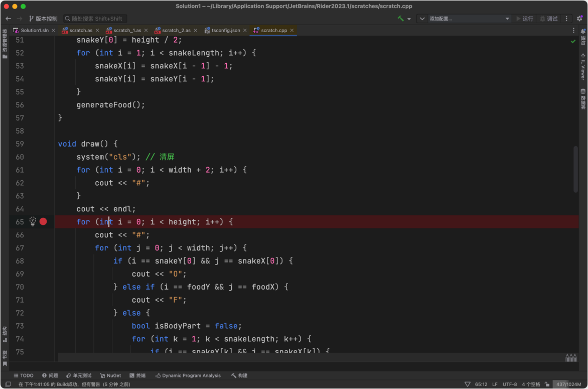Navigate back with the left arrow
Viewport: 588px width, 389px height.
point(8,19)
